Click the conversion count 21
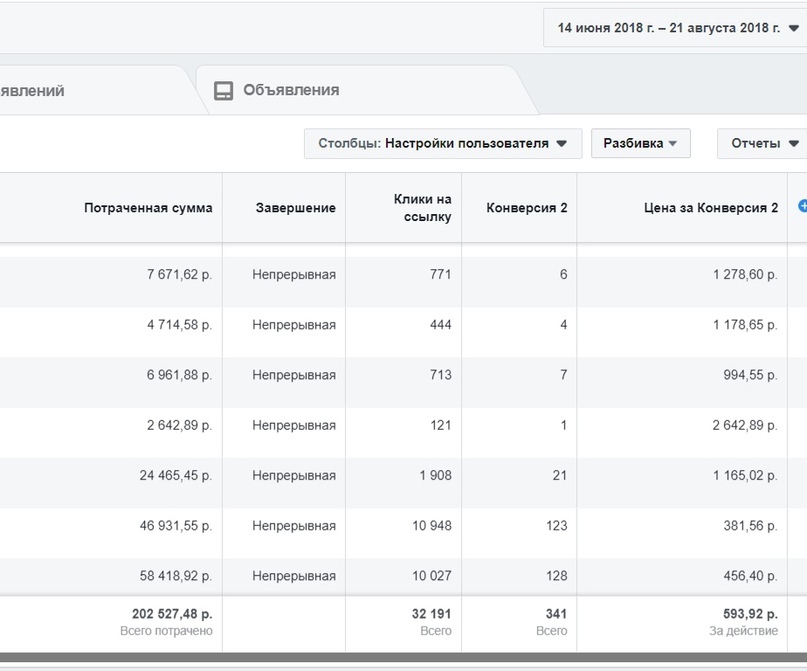This screenshot has height=671, width=807. [560, 475]
